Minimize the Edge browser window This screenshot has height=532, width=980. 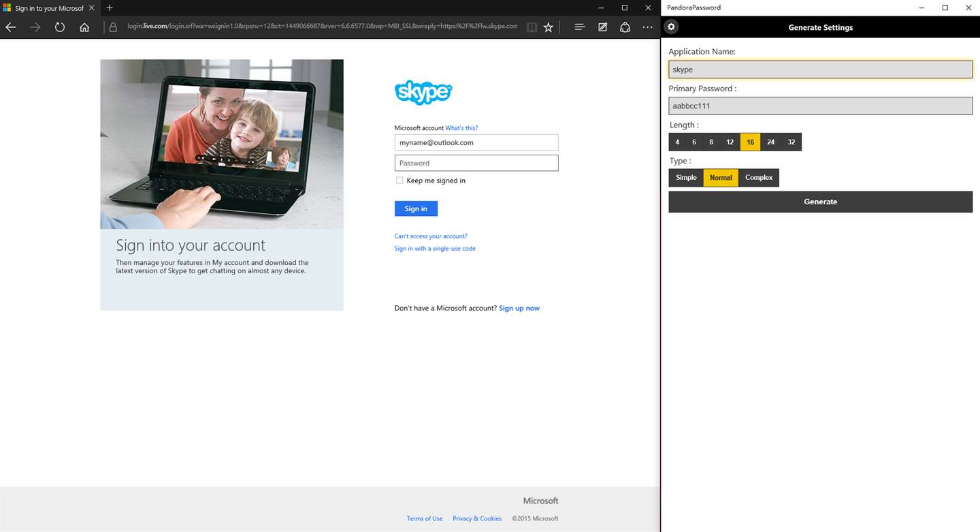coord(602,7)
